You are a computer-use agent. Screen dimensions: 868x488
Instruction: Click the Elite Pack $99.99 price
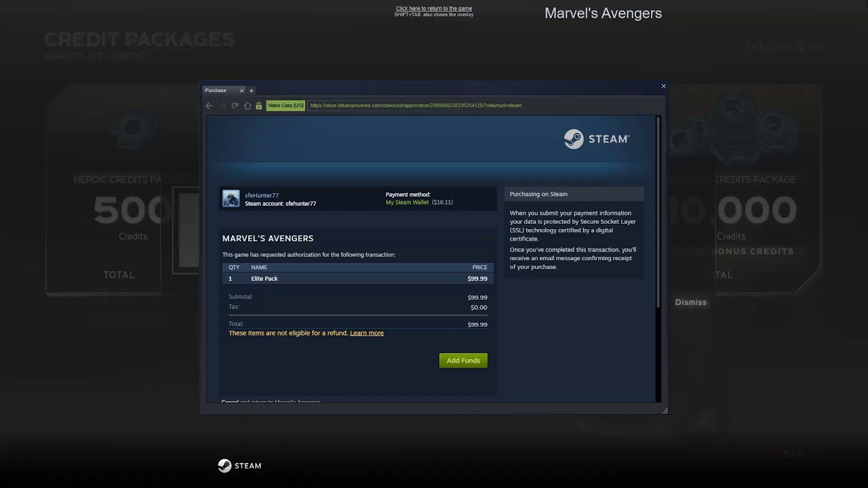(x=477, y=279)
